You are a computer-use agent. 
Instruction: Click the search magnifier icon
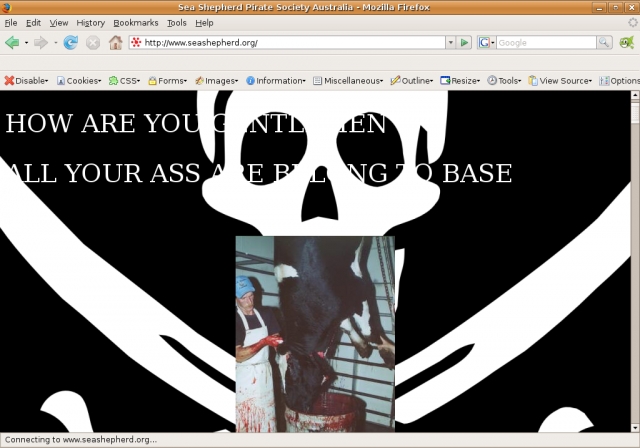[x=604, y=43]
